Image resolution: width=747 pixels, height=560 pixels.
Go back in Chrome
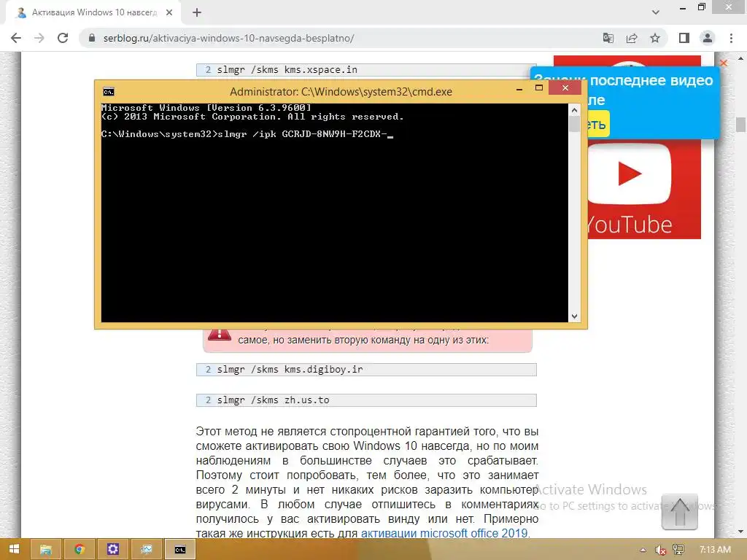coord(16,38)
